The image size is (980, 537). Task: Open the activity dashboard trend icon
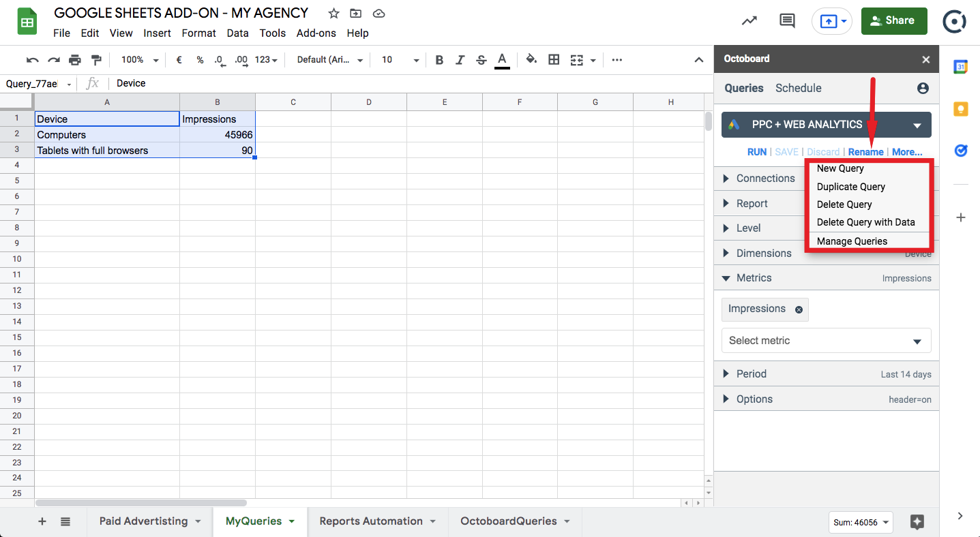(x=749, y=21)
